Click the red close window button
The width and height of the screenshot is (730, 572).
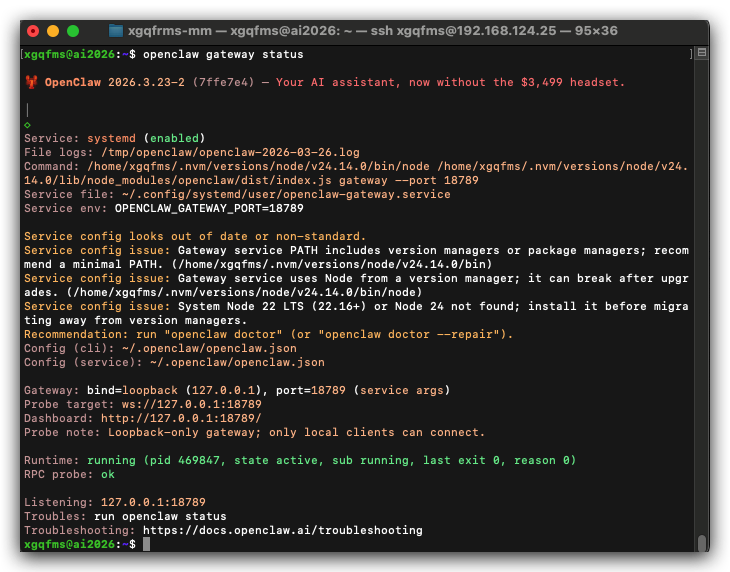[x=33, y=31]
